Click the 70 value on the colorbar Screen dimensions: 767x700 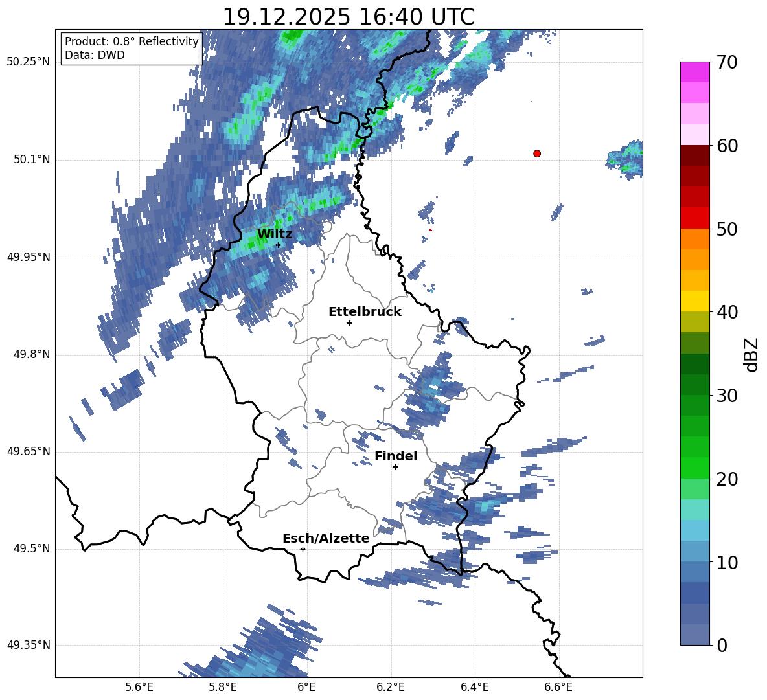tap(727, 63)
